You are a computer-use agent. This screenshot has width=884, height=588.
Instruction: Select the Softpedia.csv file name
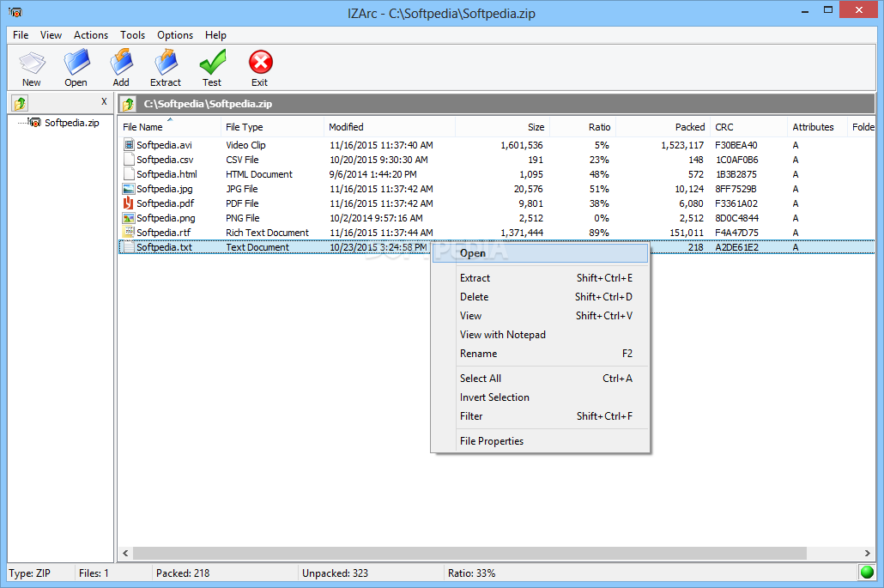[x=165, y=160]
